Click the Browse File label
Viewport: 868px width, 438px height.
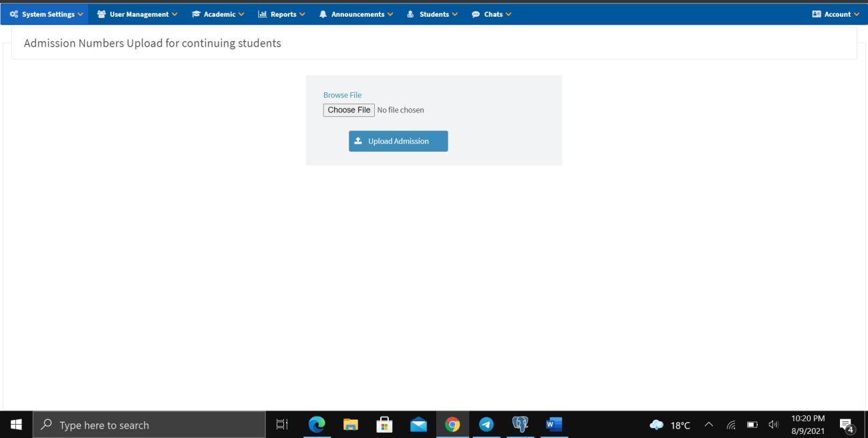pyautogui.click(x=342, y=95)
